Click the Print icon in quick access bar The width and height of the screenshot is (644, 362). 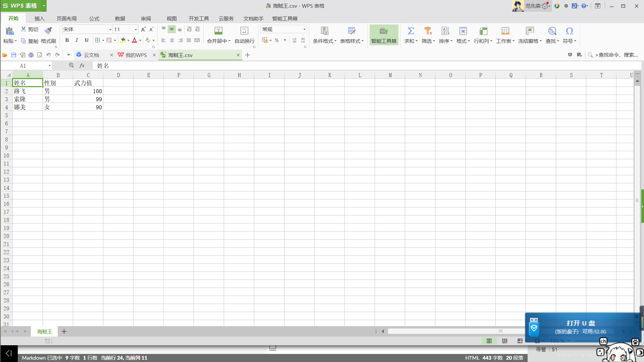[x=31, y=55]
